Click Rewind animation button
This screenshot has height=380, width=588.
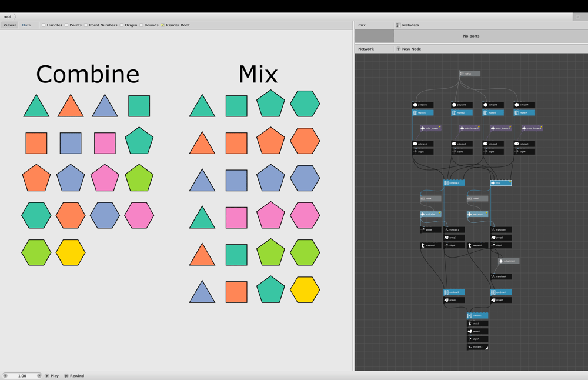tap(74, 375)
